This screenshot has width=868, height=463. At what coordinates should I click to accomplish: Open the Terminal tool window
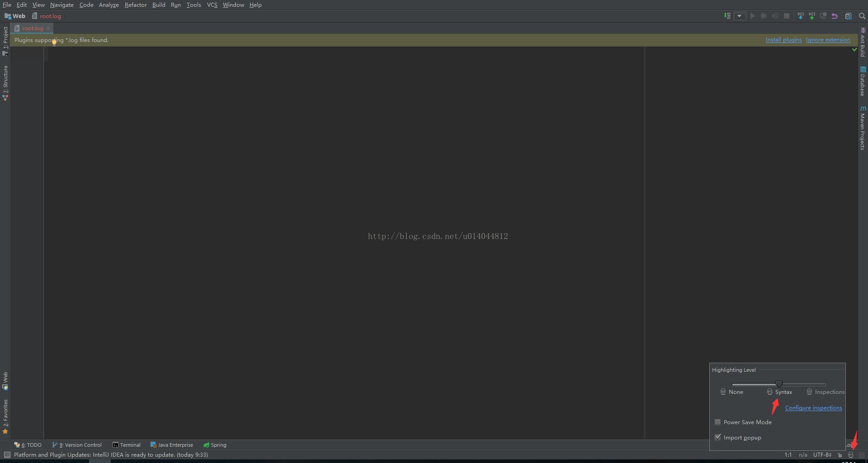(x=127, y=444)
